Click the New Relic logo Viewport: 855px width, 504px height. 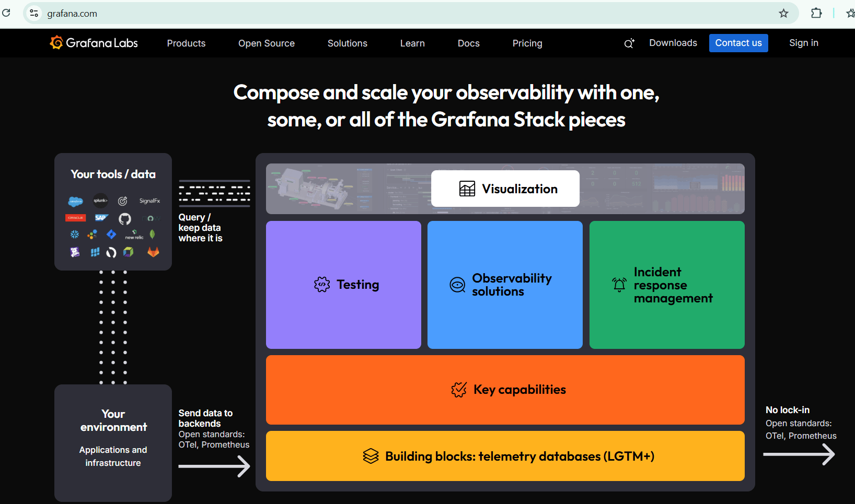[x=134, y=235]
